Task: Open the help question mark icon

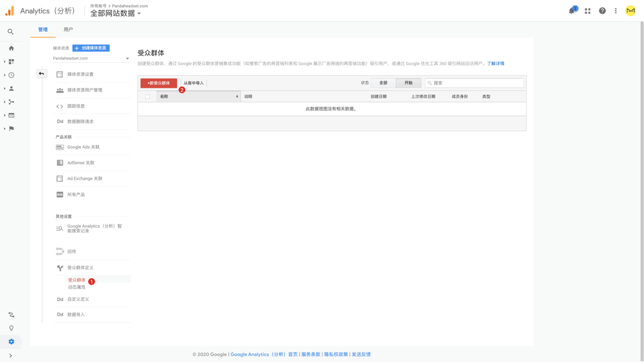Action: click(602, 11)
